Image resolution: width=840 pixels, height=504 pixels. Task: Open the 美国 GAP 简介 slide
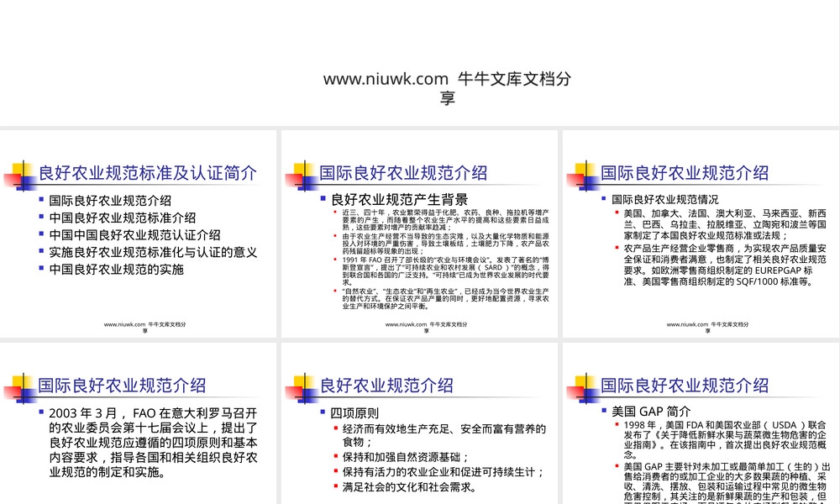click(701, 423)
